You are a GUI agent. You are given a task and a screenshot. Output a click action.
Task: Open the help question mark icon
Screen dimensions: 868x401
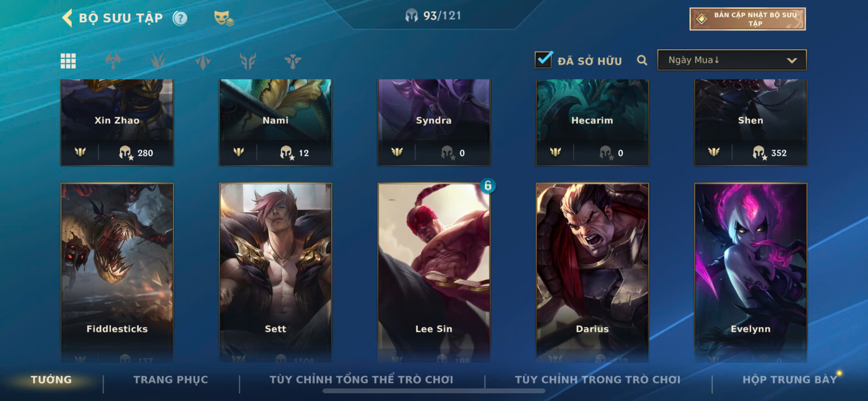pyautogui.click(x=180, y=18)
